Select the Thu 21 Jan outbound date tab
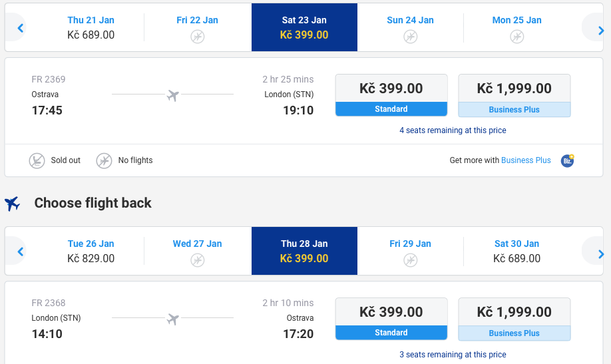The image size is (611, 364). (x=91, y=27)
